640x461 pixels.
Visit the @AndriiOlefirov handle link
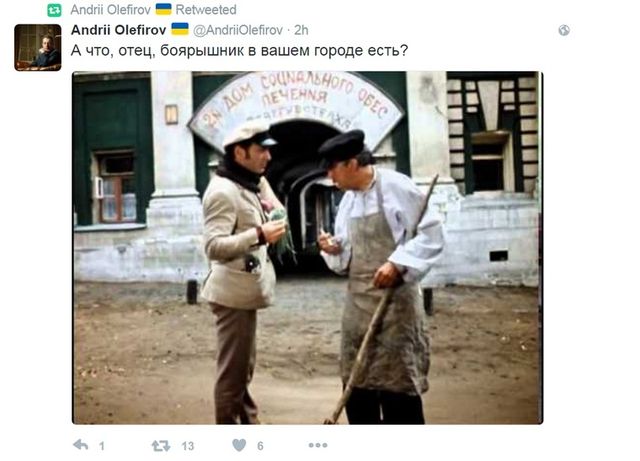coord(238,30)
